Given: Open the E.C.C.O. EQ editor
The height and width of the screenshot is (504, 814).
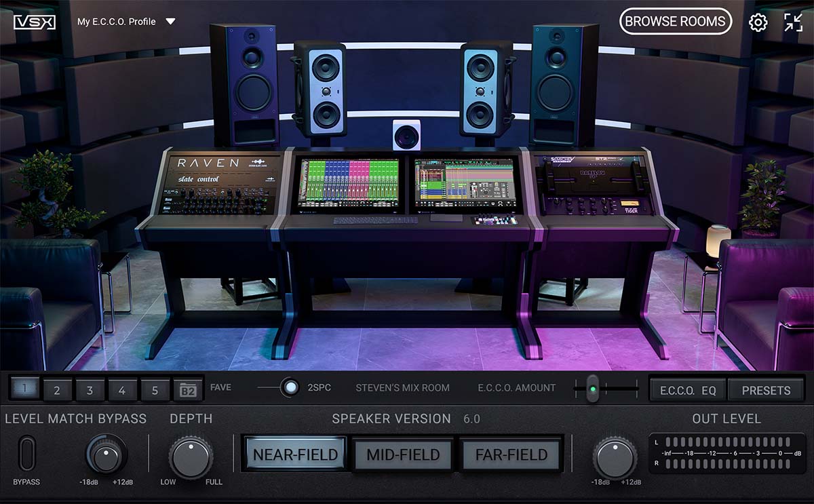Looking at the screenshot, I should coord(686,389).
